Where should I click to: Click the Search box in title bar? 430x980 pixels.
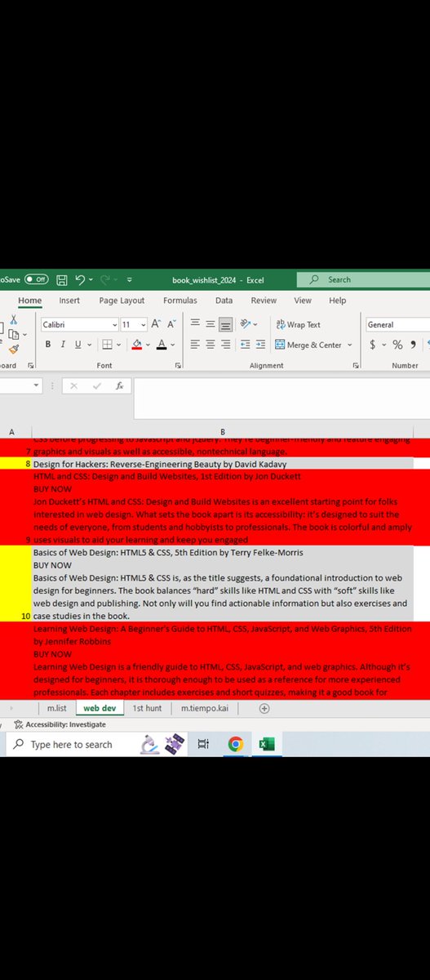363,279
